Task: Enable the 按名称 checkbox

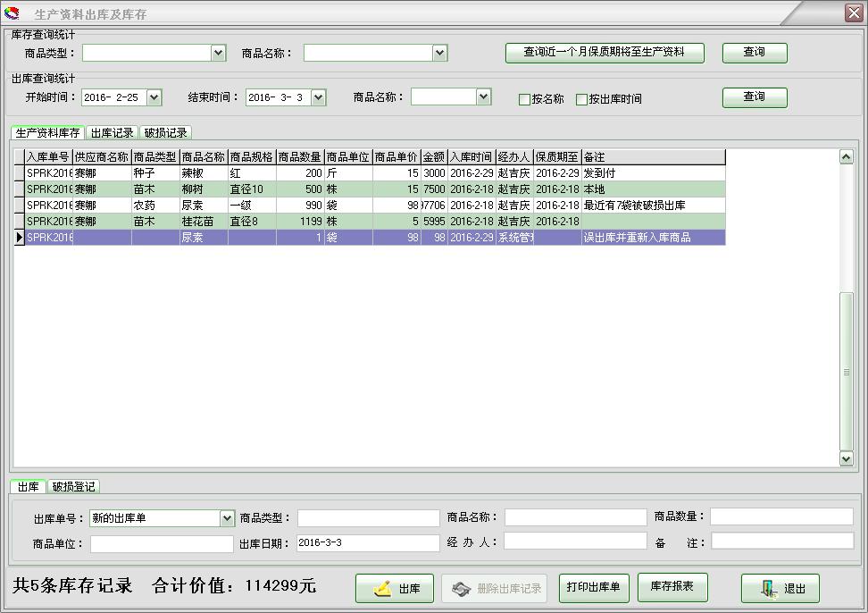Action: (x=525, y=97)
